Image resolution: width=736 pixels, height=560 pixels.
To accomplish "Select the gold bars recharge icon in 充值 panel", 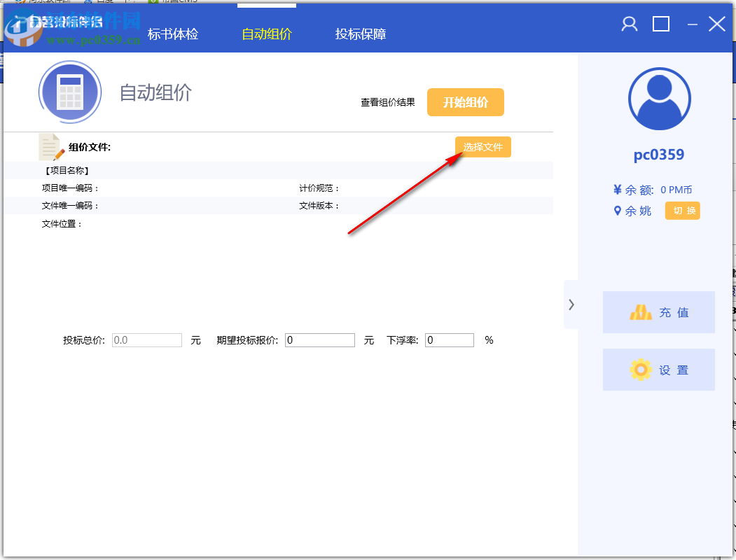I will click(x=641, y=311).
